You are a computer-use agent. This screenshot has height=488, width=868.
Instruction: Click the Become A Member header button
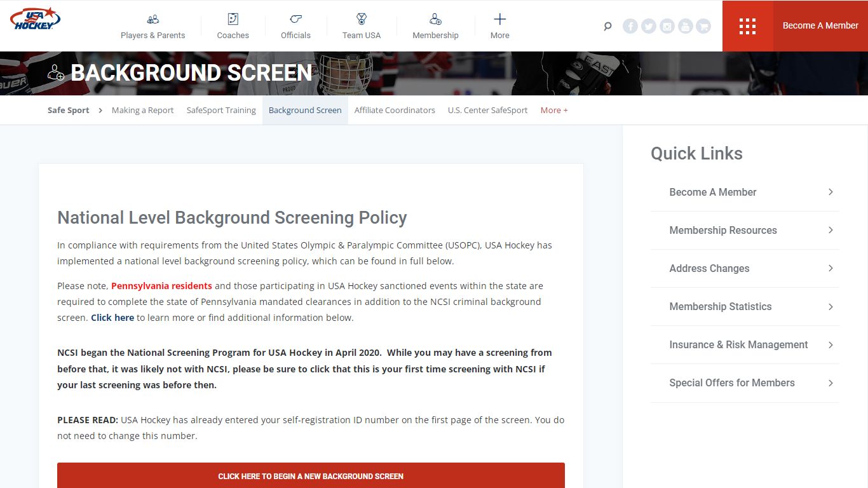[x=820, y=26]
